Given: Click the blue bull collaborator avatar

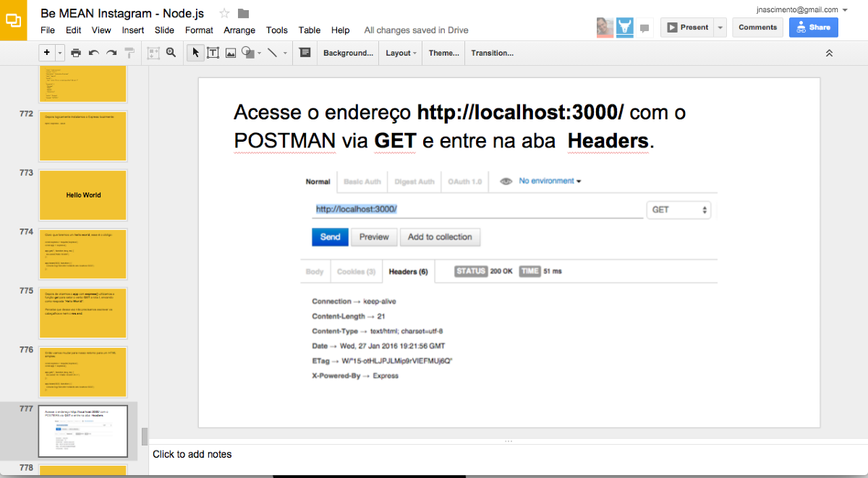Looking at the screenshot, I should tap(625, 27).
